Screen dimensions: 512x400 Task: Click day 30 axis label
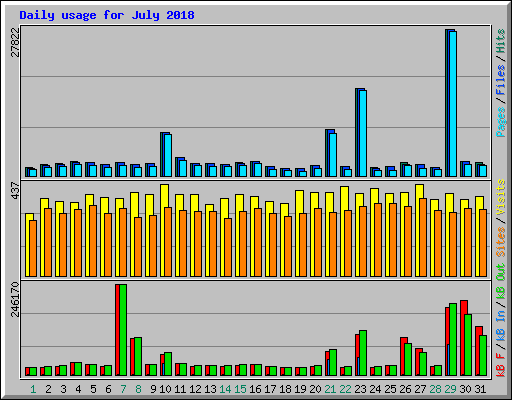pos(465,389)
